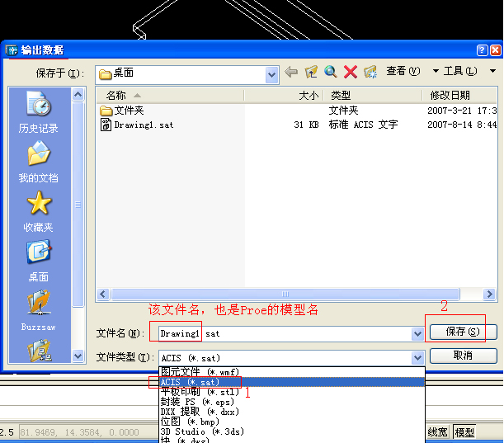504x443 pixels.
Task: Click the red Delete X icon
Action: [x=351, y=72]
